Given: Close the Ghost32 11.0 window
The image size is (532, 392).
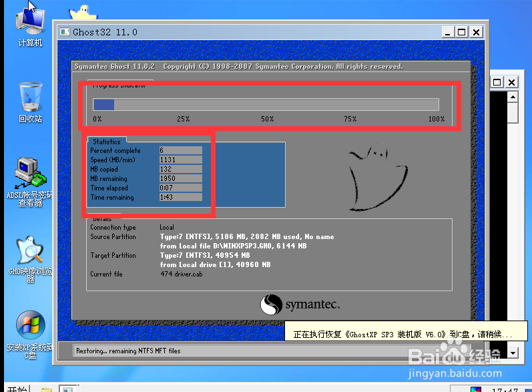Looking at the screenshot, I should 477,32.
